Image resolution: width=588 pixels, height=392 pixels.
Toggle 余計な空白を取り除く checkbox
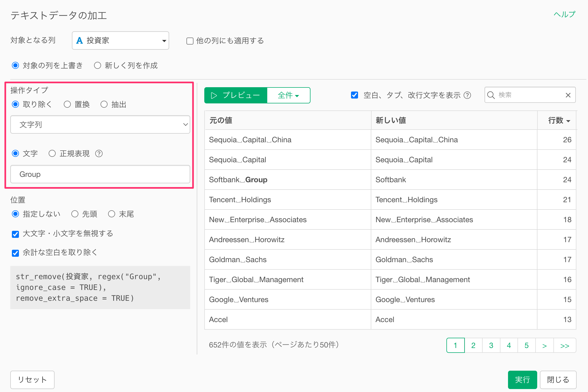[15, 253]
